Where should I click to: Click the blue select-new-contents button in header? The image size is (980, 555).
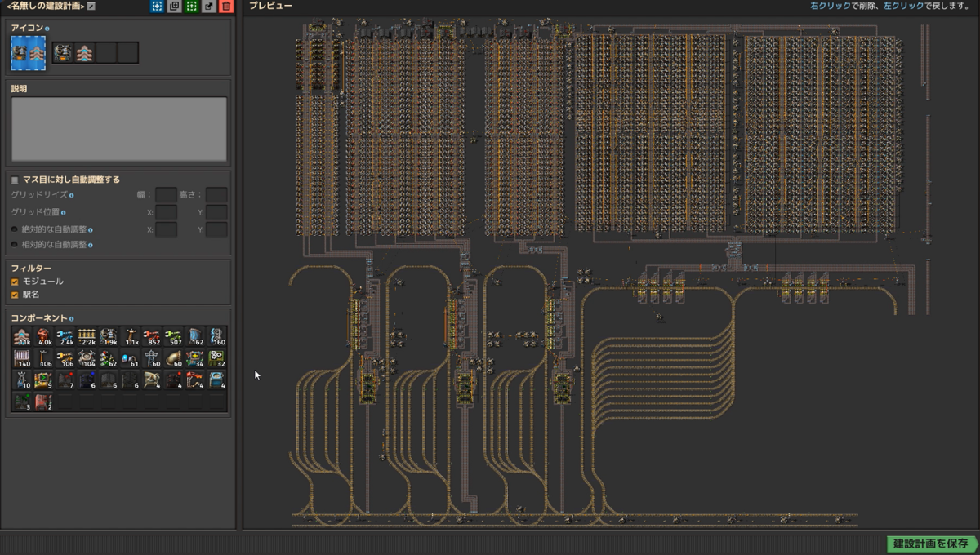pyautogui.click(x=157, y=7)
